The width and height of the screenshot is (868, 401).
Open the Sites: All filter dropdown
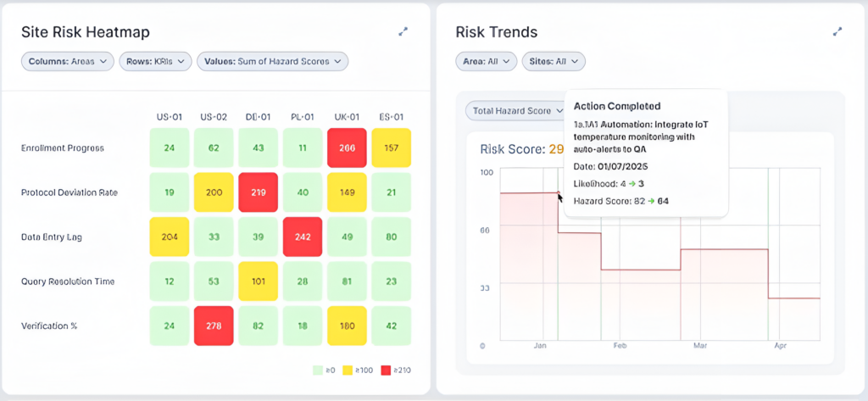[554, 61]
